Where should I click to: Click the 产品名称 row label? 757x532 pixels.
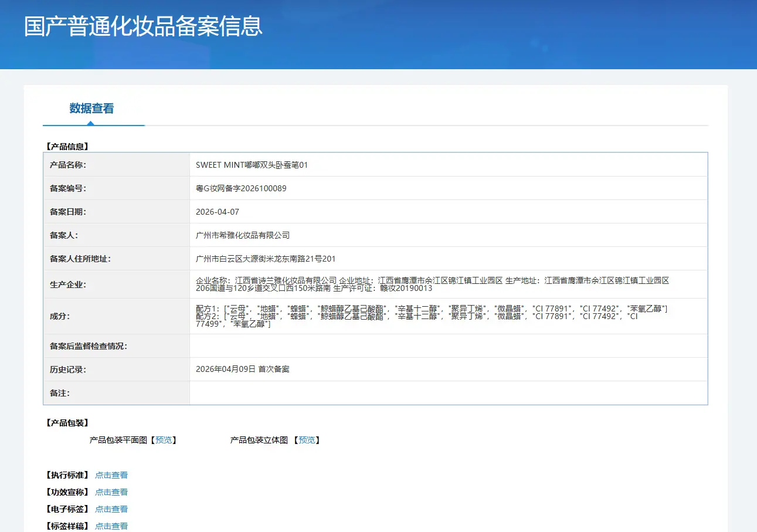[68, 165]
